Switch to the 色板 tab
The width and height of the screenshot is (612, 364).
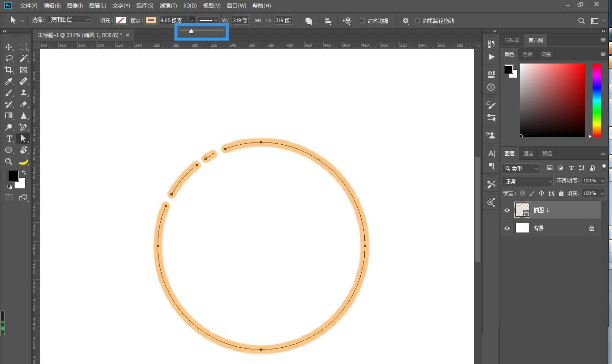click(x=528, y=54)
